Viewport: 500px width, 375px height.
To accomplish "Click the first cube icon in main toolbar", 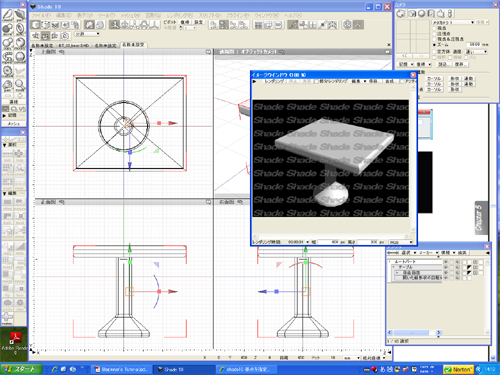I will click(x=36, y=25).
